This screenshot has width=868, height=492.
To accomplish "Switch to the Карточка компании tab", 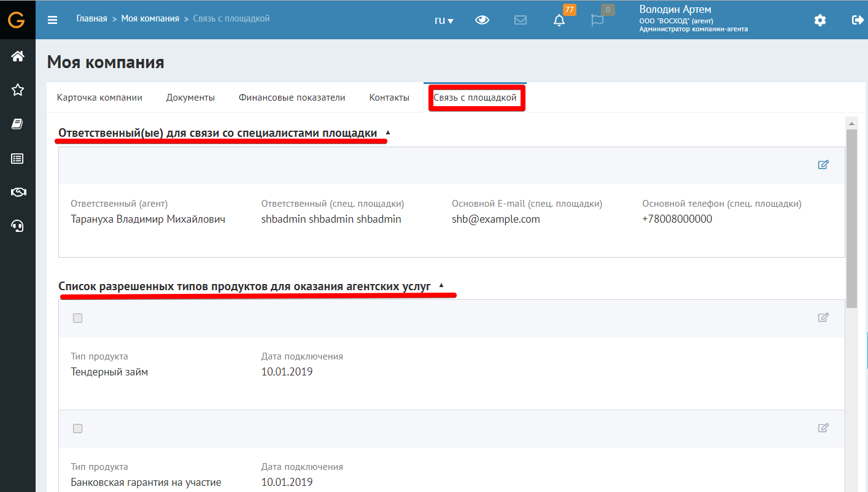I will 99,98.
